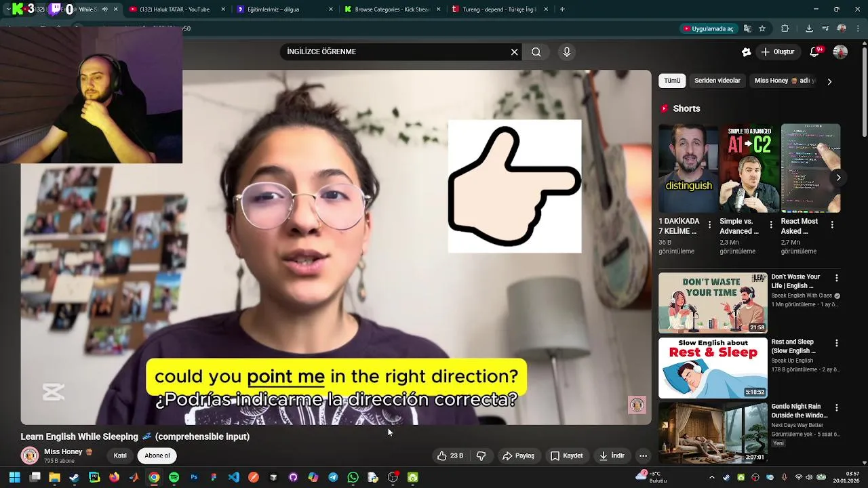Viewport: 868px width, 488px height.
Task: Open the Chrome downloads icon
Action: [809, 28]
